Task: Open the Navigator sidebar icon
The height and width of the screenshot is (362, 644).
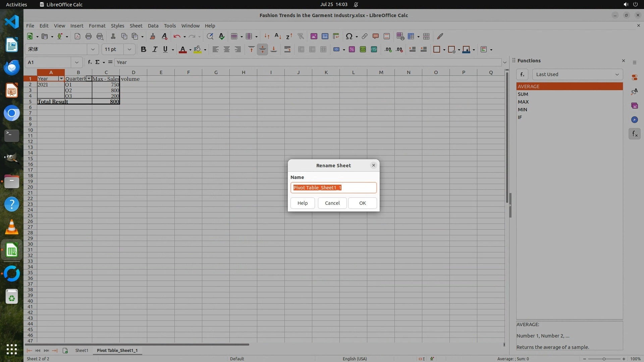Action: click(x=634, y=120)
